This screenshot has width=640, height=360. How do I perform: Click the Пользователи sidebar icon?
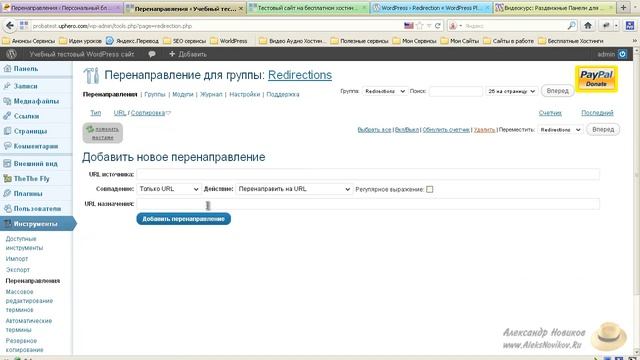tap(7, 209)
